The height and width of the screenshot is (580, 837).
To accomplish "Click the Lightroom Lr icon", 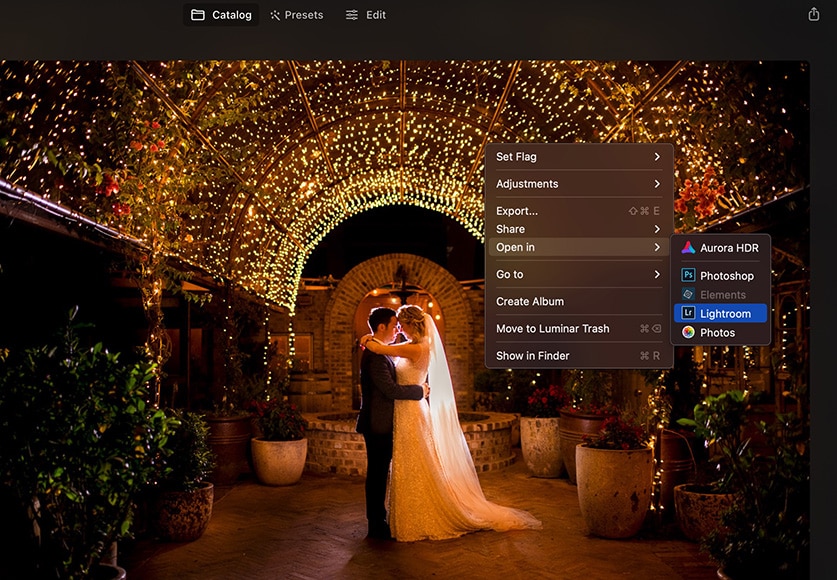I will [688, 313].
